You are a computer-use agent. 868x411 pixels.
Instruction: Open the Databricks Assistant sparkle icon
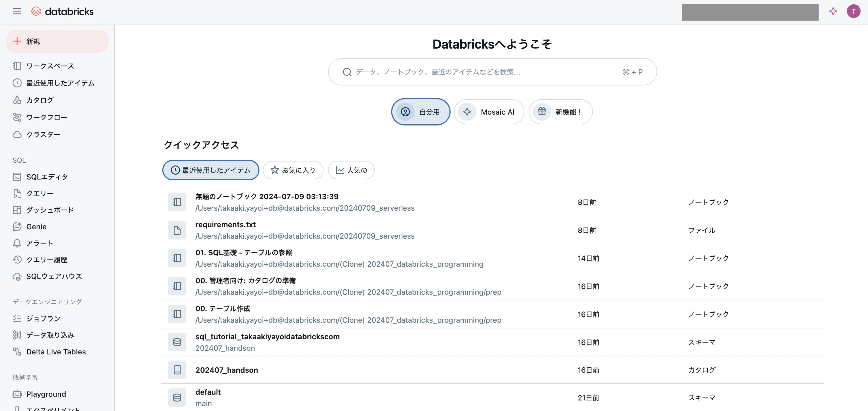coord(833,11)
